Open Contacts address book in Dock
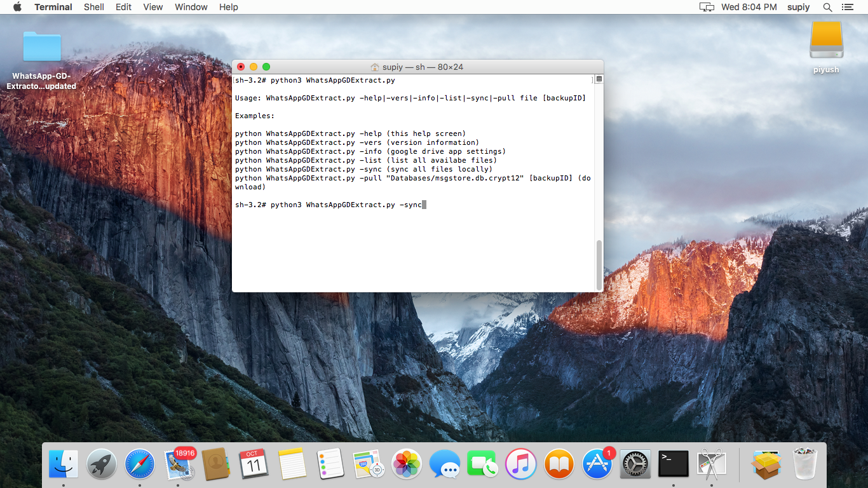This screenshot has height=488, width=868. 215,464
